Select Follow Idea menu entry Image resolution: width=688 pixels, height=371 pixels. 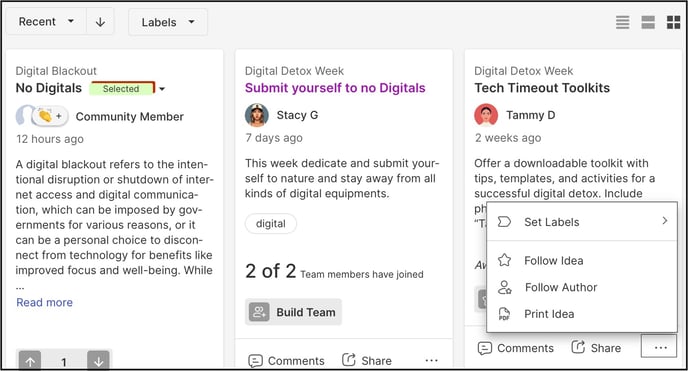582,260
